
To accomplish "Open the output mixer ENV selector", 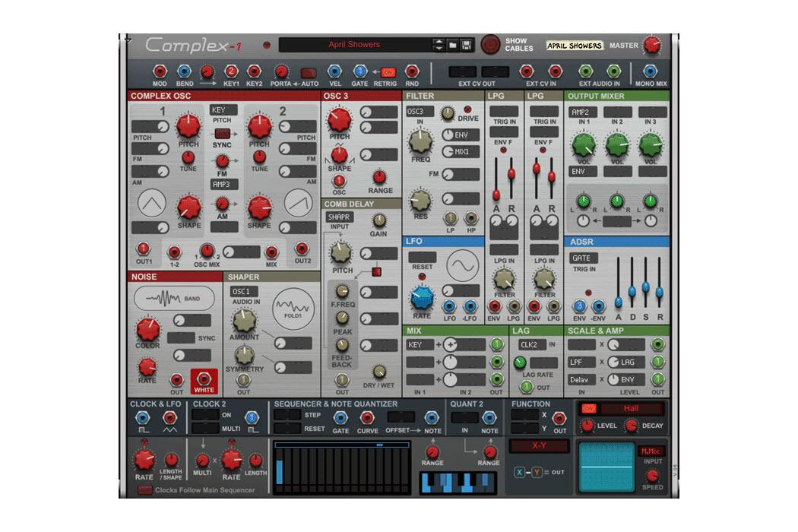I will [x=583, y=172].
